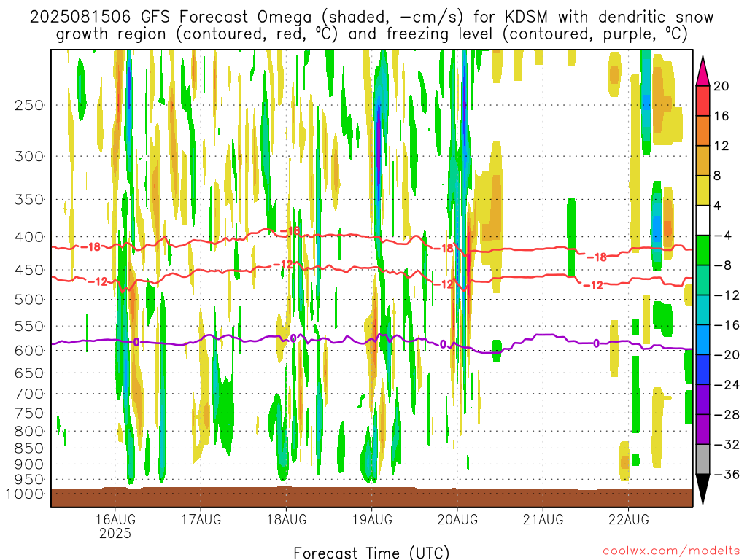Click the colorbar value label 20
The image size is (747, 560).
coord(721,86)
